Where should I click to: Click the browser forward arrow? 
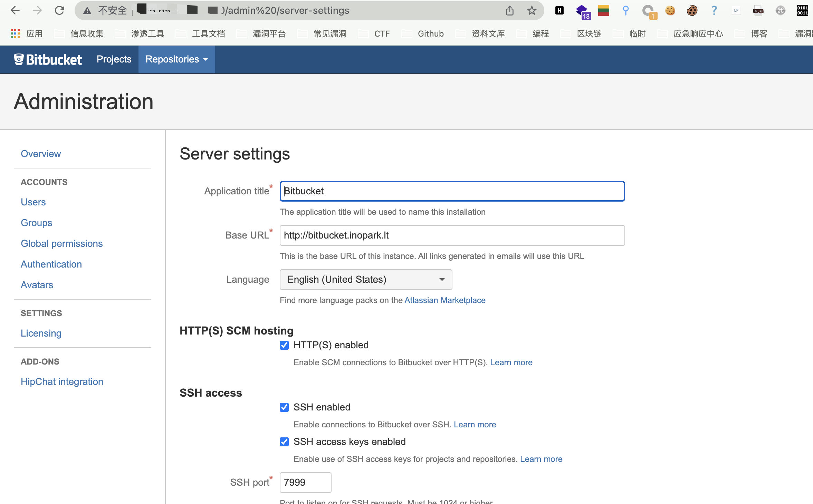[x=37, y=10]
